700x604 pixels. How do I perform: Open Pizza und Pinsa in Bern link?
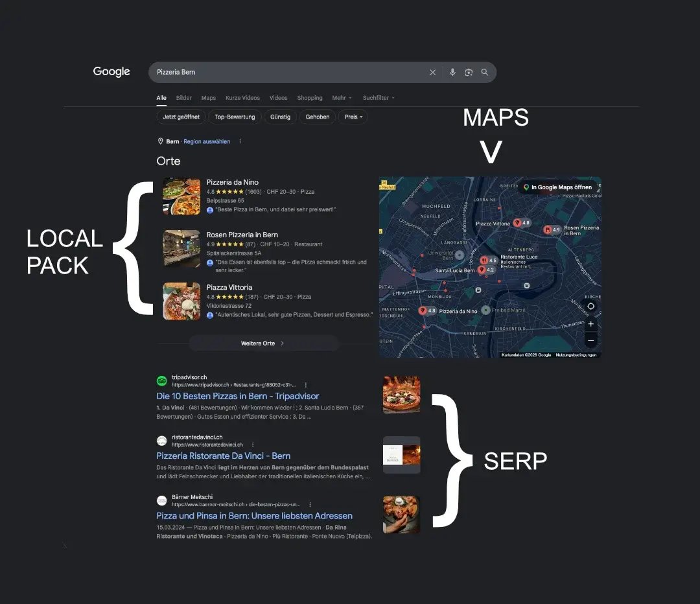tap(255, 516)
